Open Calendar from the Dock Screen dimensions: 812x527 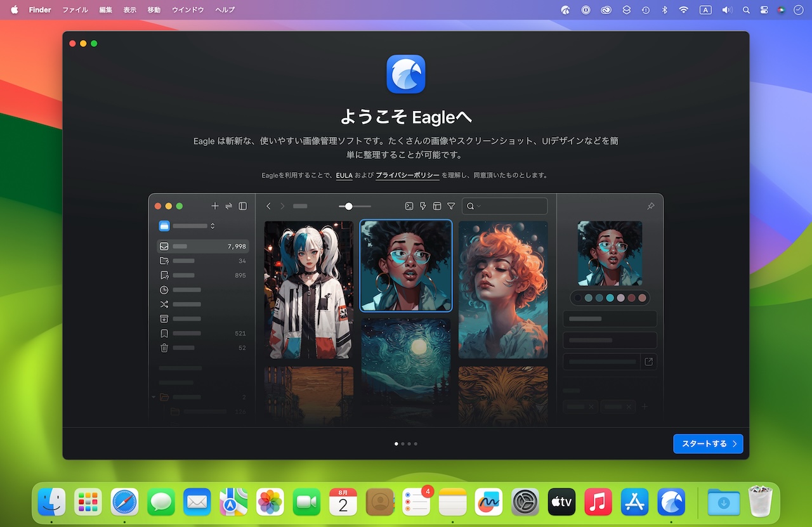[343, 502]
